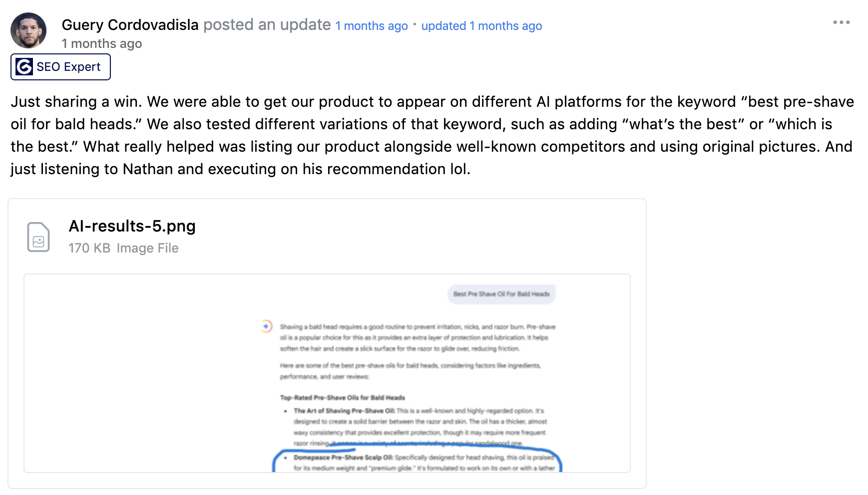Click the "Shaving a bald head requires" preview paragraph
Viewport: 868px width, 495px height.
tap(417, 337)
